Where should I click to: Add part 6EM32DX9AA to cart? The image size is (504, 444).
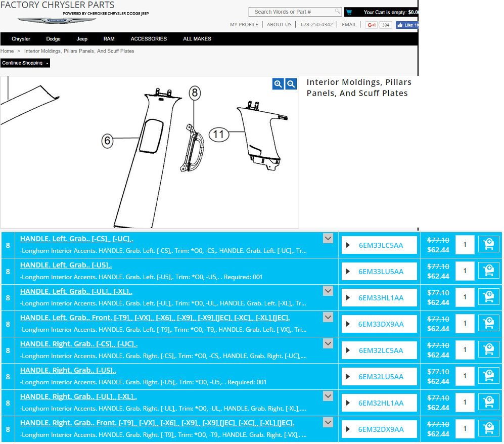(488, 429)
